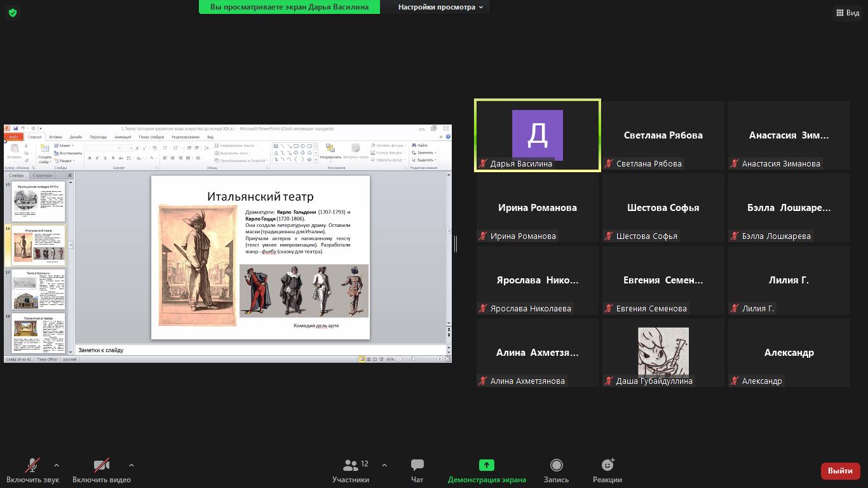868x488 pixels.
Task: Select Даша Губайдуллина's video thumbnail
Action: click(663, 351)
